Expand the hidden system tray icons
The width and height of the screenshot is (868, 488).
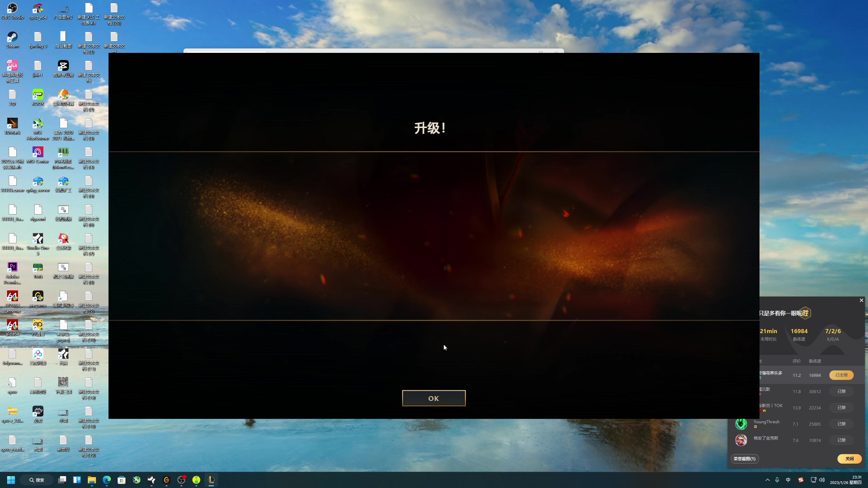click(767, 480)
